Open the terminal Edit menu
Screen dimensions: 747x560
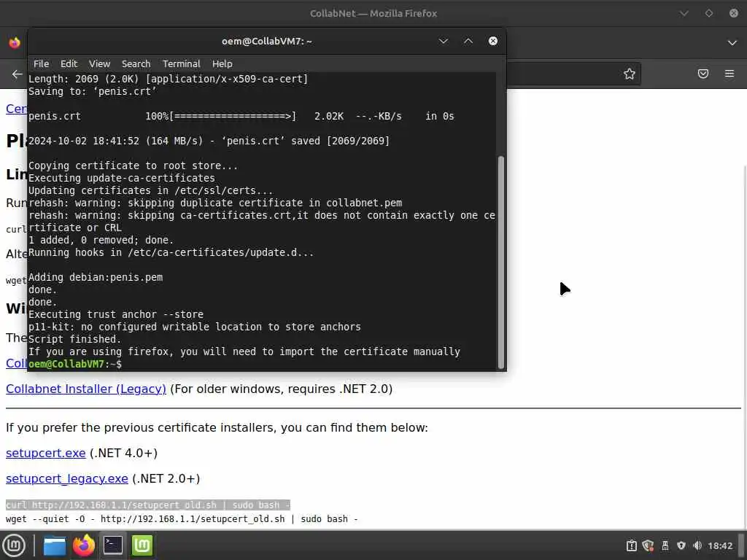pos(69,64)
